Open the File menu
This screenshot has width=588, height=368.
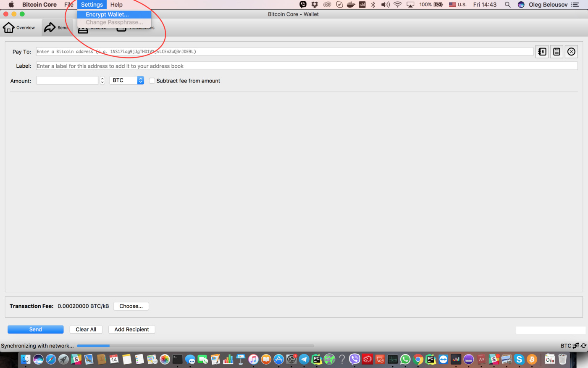pyautogui.click(x=69, y=5)
